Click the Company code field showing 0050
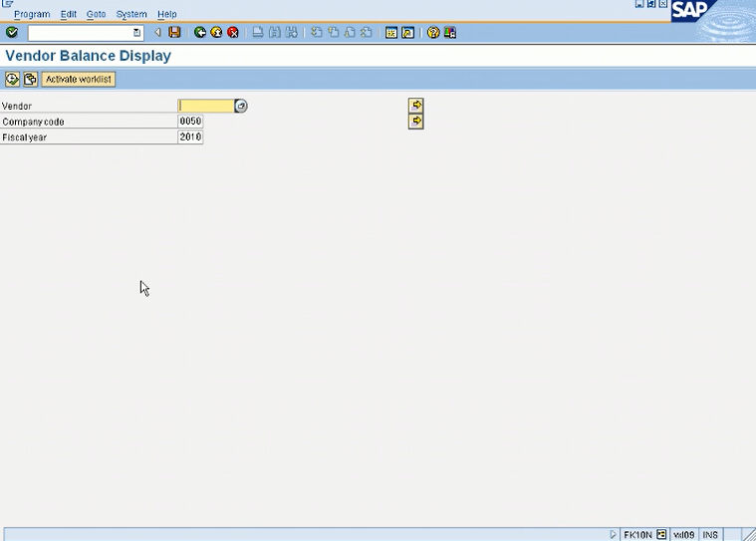The height and width of the screenshot is (541, 756). coord(190,121)
